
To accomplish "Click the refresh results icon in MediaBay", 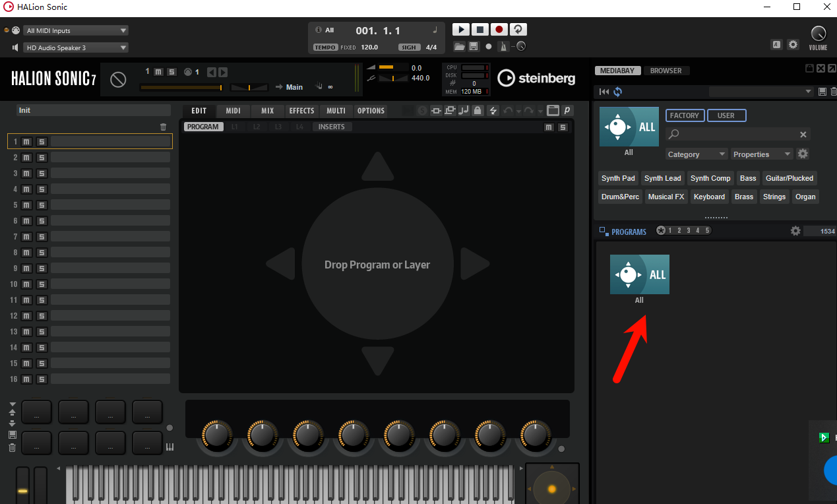I will 617,92.
